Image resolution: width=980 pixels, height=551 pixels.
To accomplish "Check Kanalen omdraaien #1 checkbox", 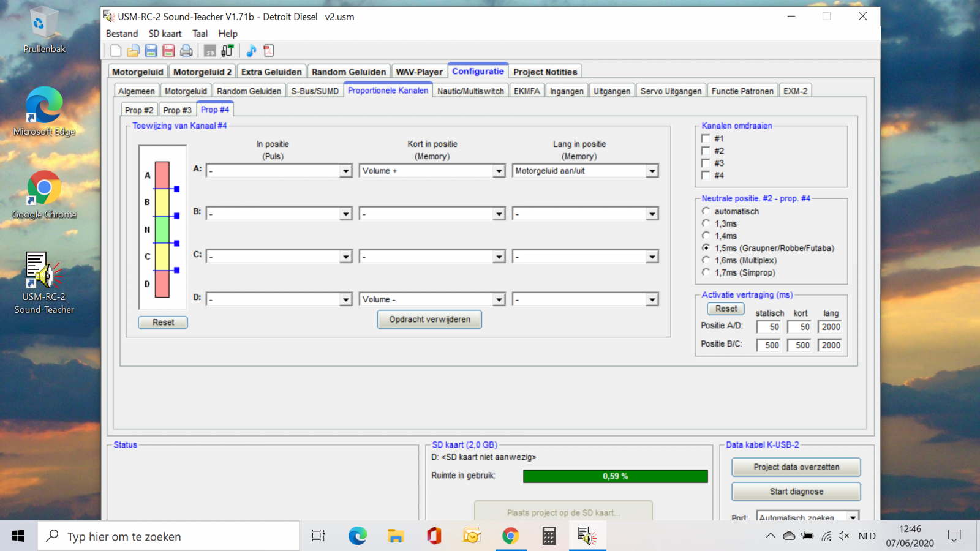I will tap(706, 139).
